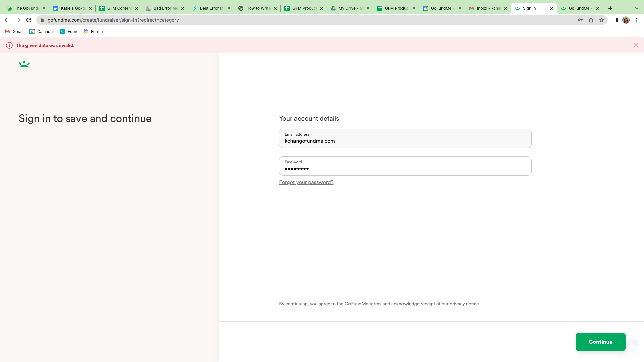Reload the page with refresh icon
Image resolution: width=644 pixels, height=362 pixels.
coord(29,20)
